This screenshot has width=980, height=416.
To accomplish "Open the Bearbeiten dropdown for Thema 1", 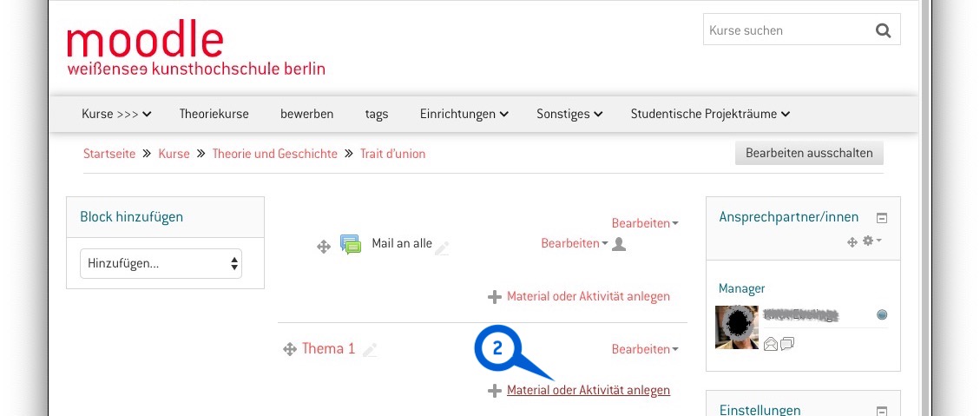I will (645, 349).
